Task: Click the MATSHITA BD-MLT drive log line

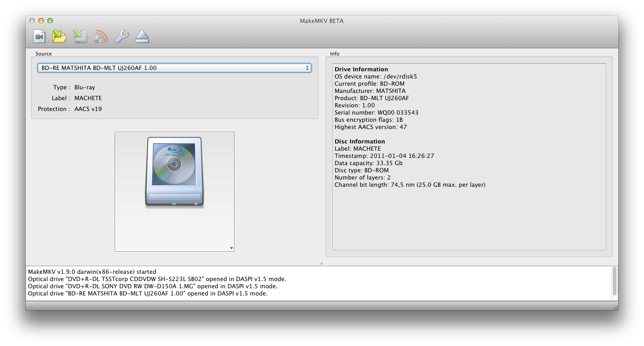Action: (x=148, y=294)
